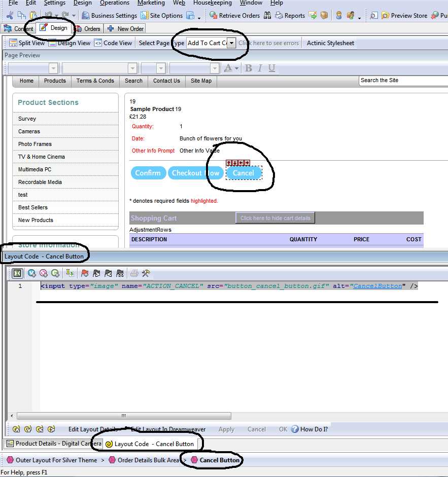Image resolution: width=448 pixels, height=477 pixels.
Task: Click the Search the Site input field
Action: (403, 81)
